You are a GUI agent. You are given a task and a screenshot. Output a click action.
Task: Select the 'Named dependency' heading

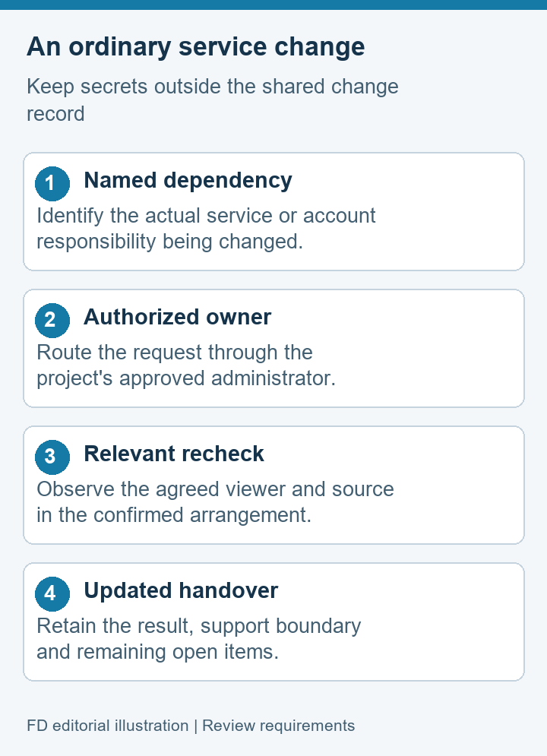(x=188, y=182)
